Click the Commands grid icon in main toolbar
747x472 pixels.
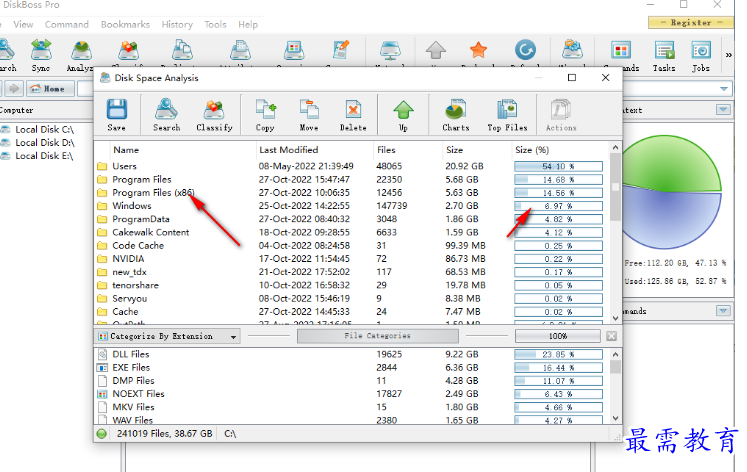coord(621,50)
